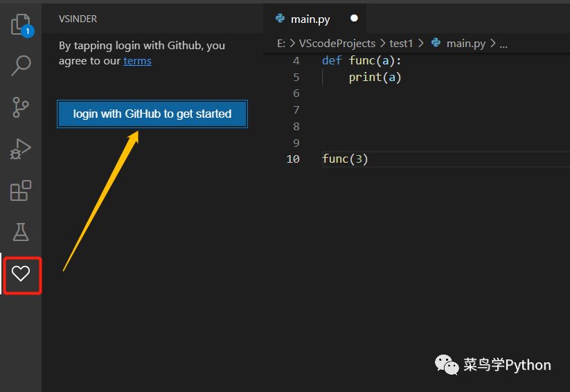Expand the E: drive breadcrumb
Viewport: 570px width, 392px height.
pos(281,43)
